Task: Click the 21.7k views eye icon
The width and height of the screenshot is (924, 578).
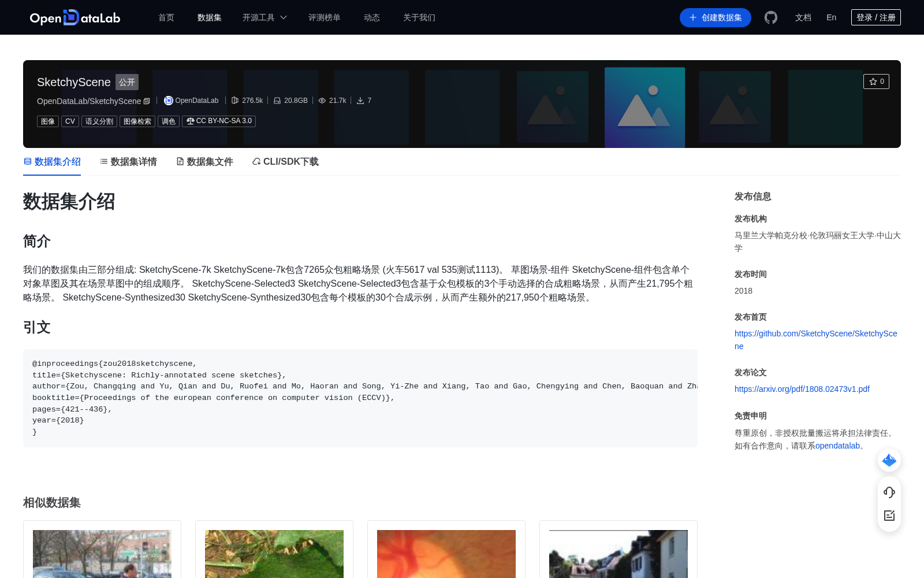Action: [x=322, y=101]
